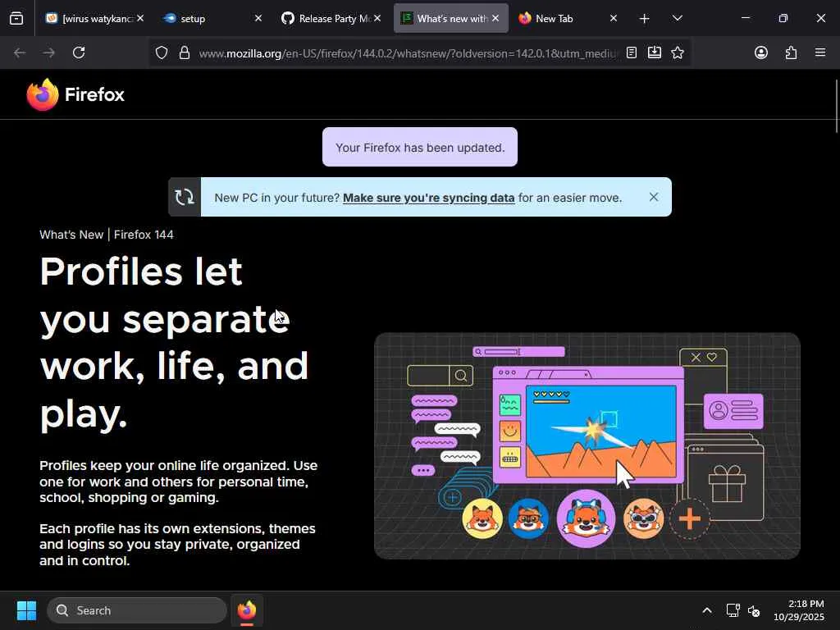Click the orange plus add profile icon
This screenshot has width=840, height=630.
pyautogui.click(x=689, y=518)
